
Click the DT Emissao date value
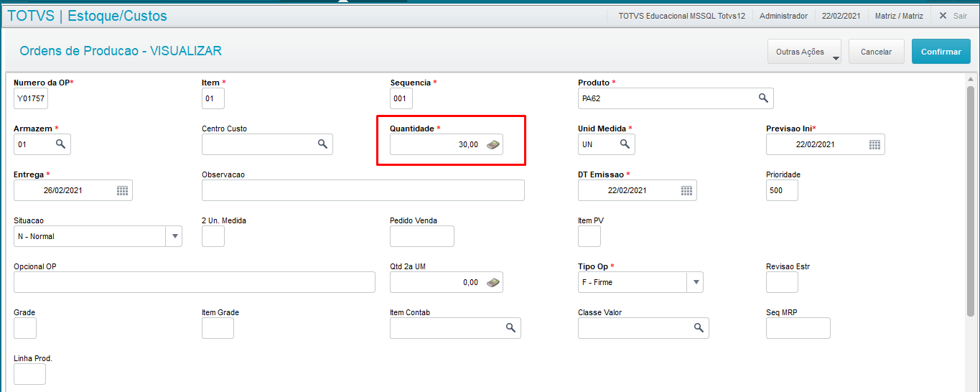(x=627, y=190)
